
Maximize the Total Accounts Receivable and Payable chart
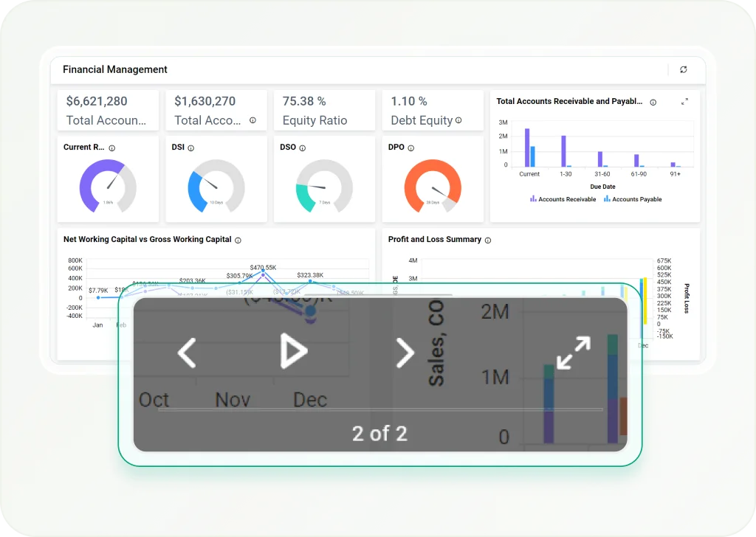click(684, 102)
